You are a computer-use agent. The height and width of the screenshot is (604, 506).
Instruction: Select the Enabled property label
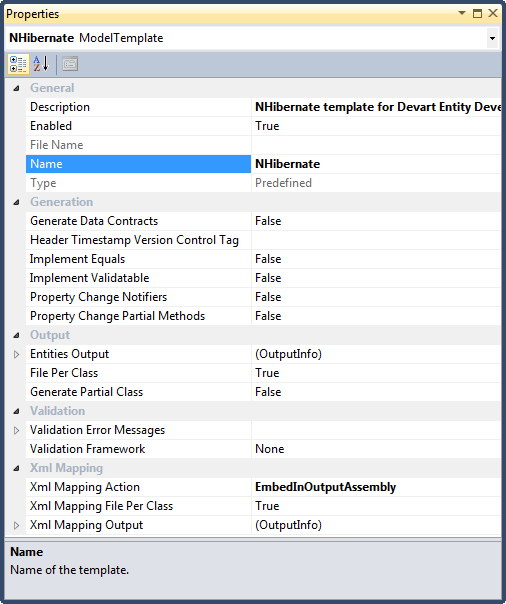tap(51, 126)
